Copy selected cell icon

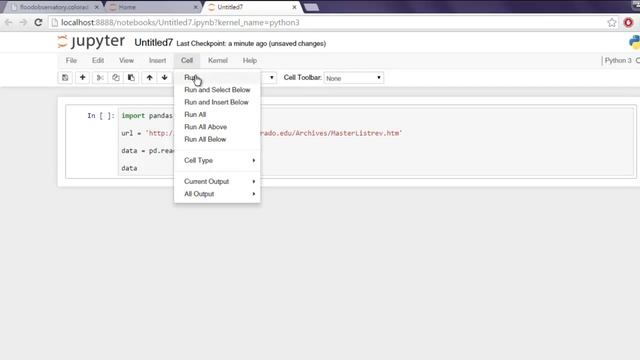click(116, 78)
